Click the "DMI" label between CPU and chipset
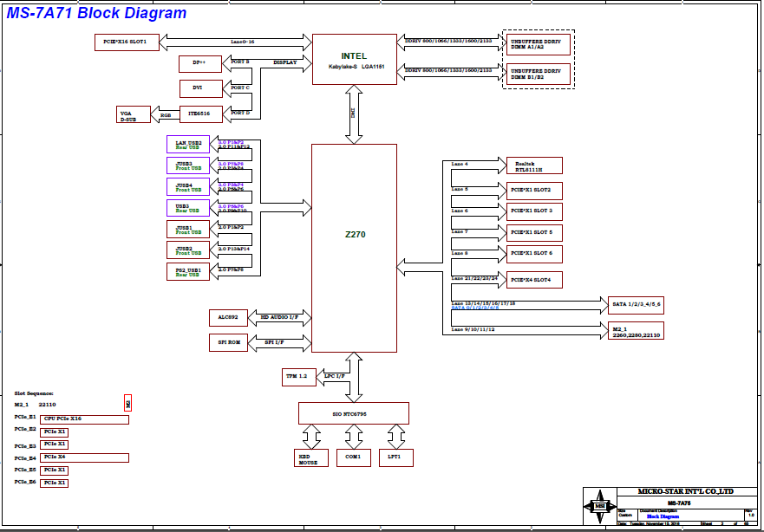The width and height of the screenshot is (764, 532). [x=353, y=113]
